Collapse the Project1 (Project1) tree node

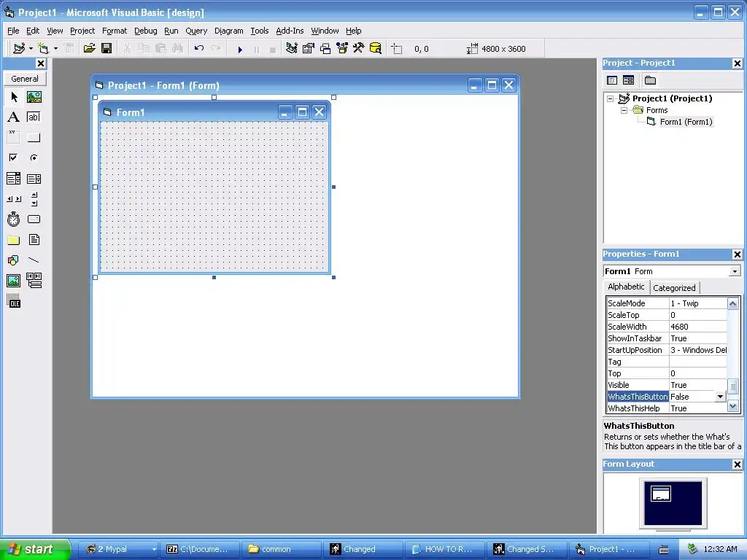pos(611,99)
